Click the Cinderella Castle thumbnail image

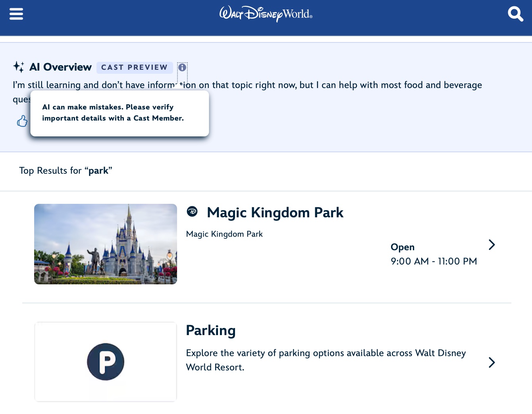[106, 244]
